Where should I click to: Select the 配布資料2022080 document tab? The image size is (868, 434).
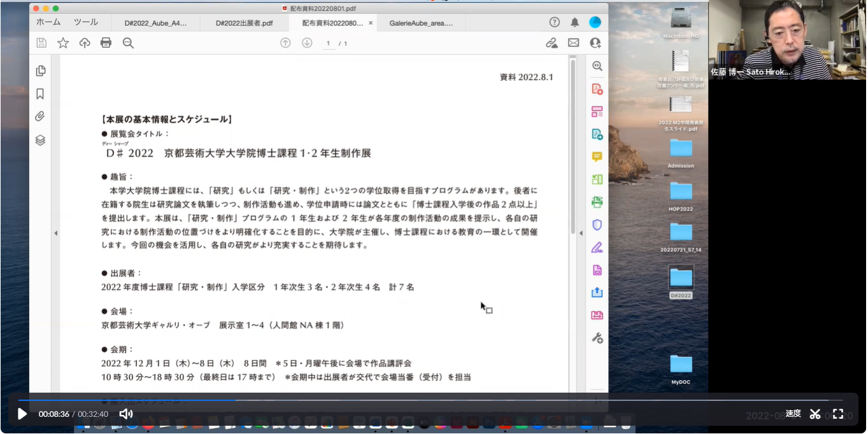pyautogui.click(x=332, y=23)
